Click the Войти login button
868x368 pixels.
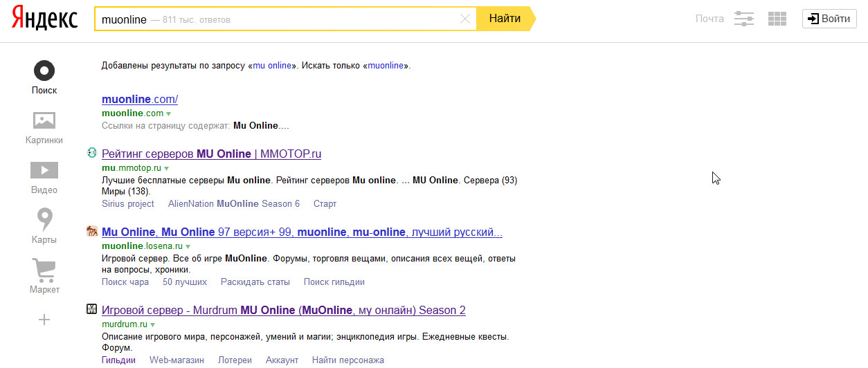[829, 19]
